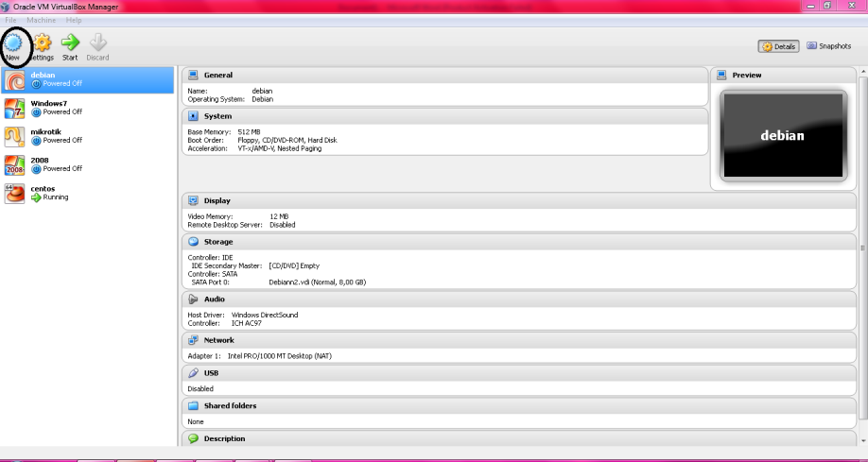The width and height of the screenshot is (868, 462).
Task: Click the scrollbar down arrow
Action: coord(862,440)
